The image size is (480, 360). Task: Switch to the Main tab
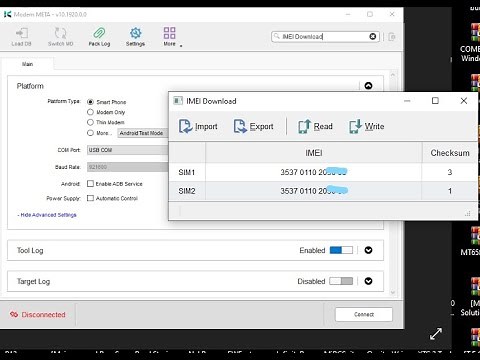(27, 64)
